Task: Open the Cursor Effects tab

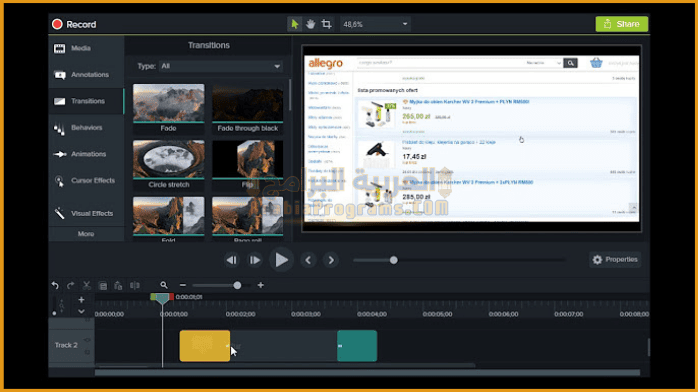Action: (x=85, y=181)
